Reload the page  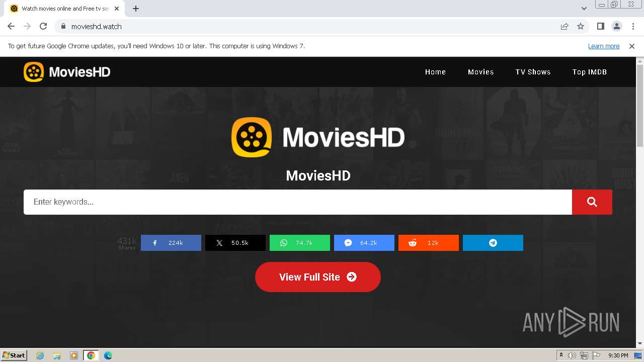pyautogui.click(x=43, y=26)
